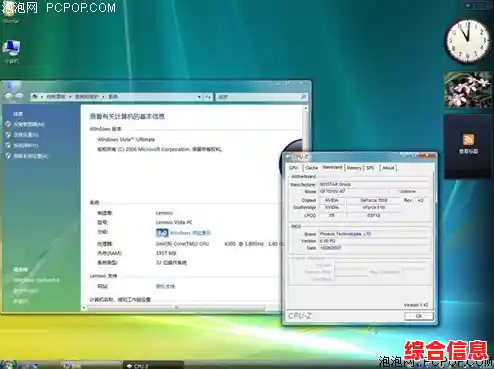
Task: Go back in the System window
Action: pos(8,96)
